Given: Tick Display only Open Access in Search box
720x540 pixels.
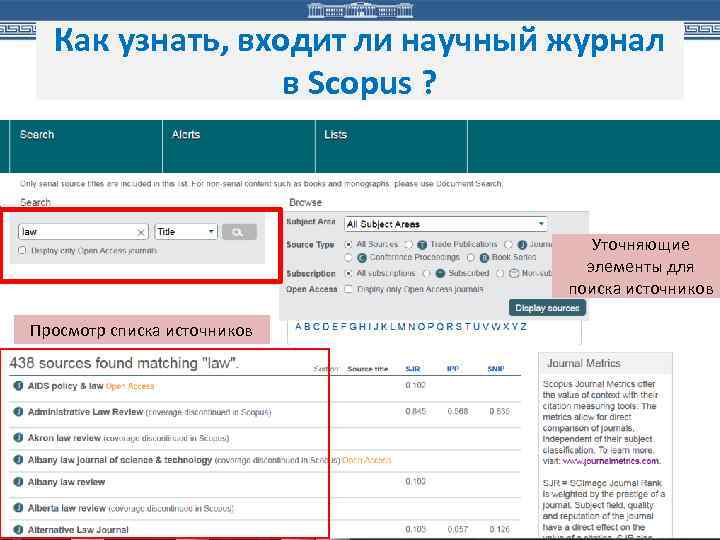Looking at the screenshot, I should 22,250.
